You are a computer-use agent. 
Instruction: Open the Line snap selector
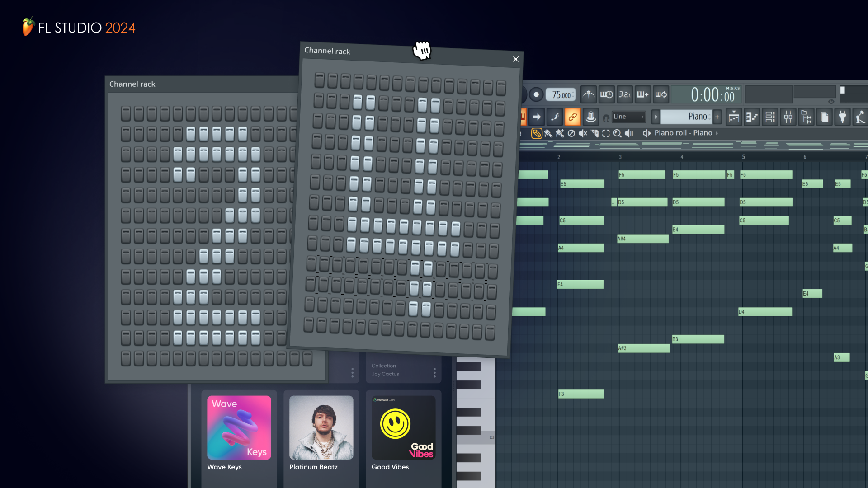628,117
